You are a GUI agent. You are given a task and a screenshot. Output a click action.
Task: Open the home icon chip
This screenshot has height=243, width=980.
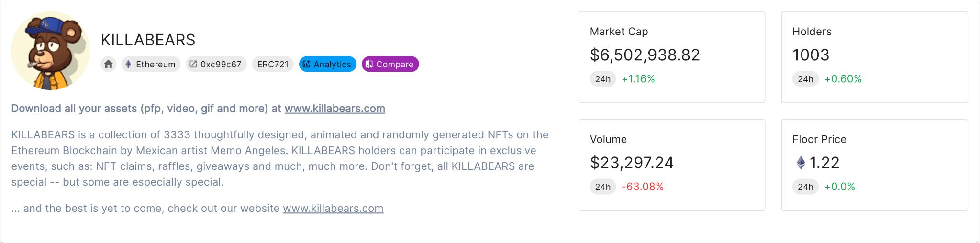109,64
